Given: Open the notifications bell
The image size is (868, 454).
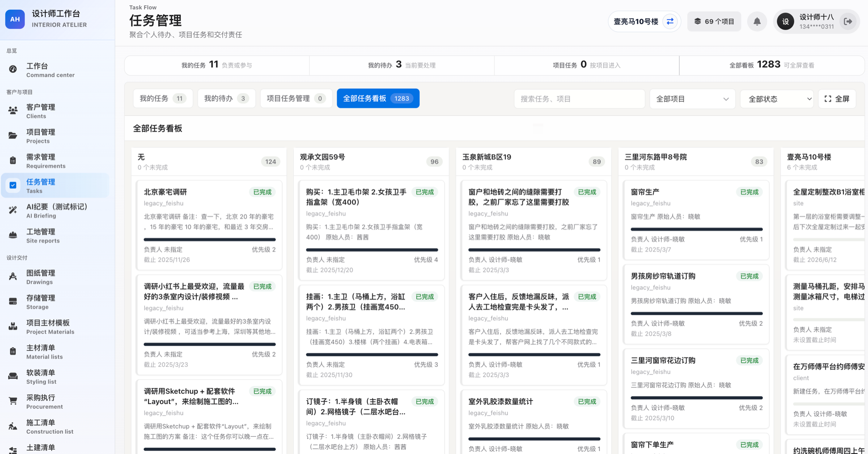Looking at the screenshot, I should (757, 22).
